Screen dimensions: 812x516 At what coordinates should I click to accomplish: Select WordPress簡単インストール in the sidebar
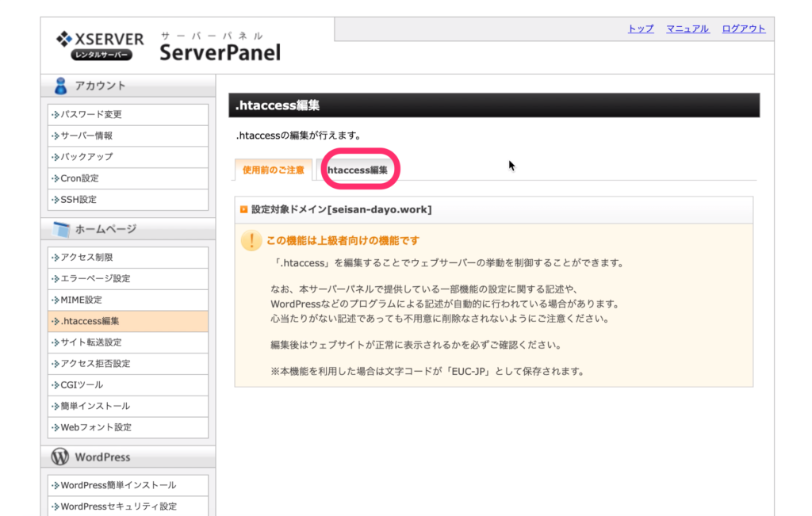[118, 485]
